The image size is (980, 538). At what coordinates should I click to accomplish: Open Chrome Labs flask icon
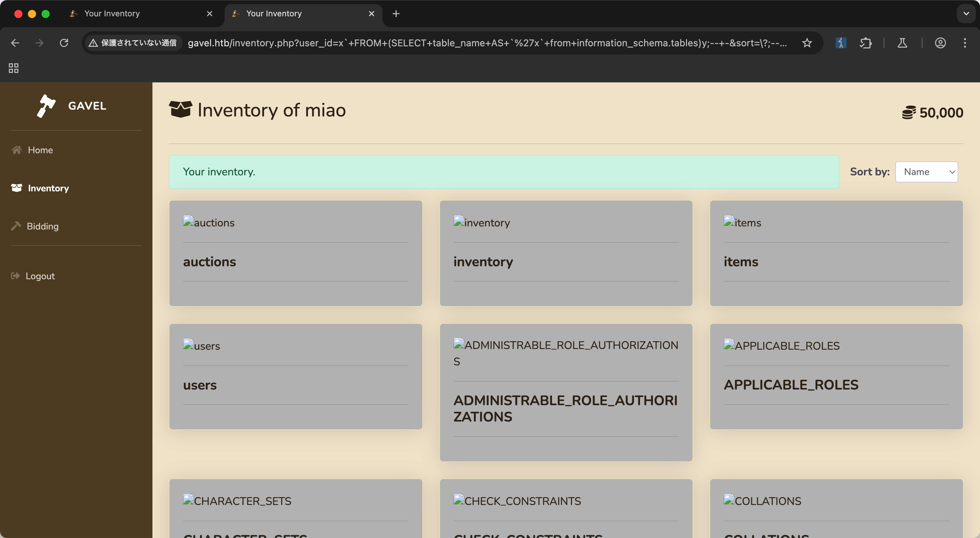click(902, 43)
